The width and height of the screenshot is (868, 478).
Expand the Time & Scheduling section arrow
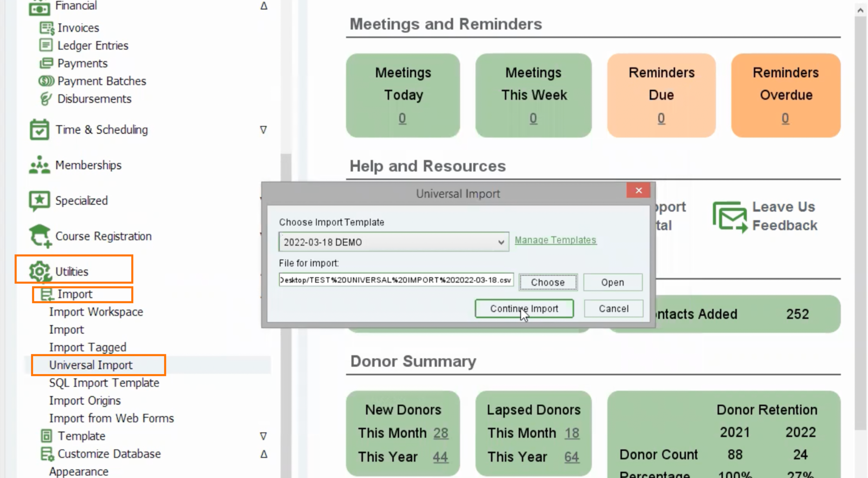pos(264,130)
